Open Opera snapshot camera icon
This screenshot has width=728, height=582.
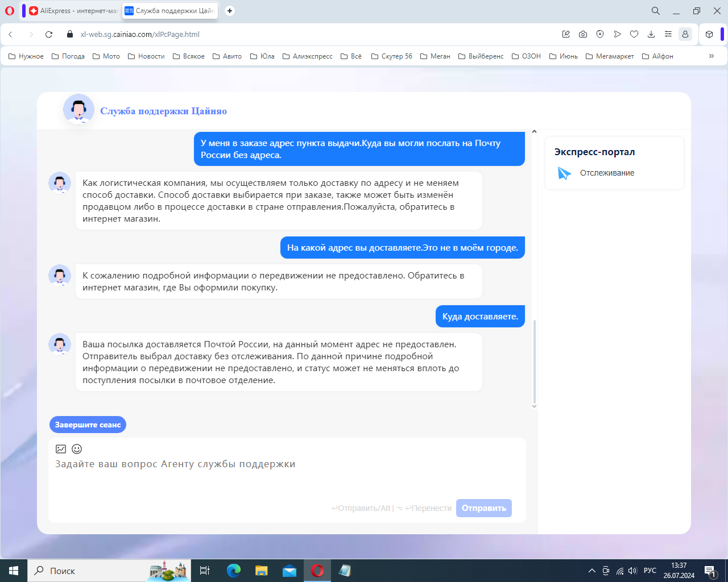coord(583,35)
